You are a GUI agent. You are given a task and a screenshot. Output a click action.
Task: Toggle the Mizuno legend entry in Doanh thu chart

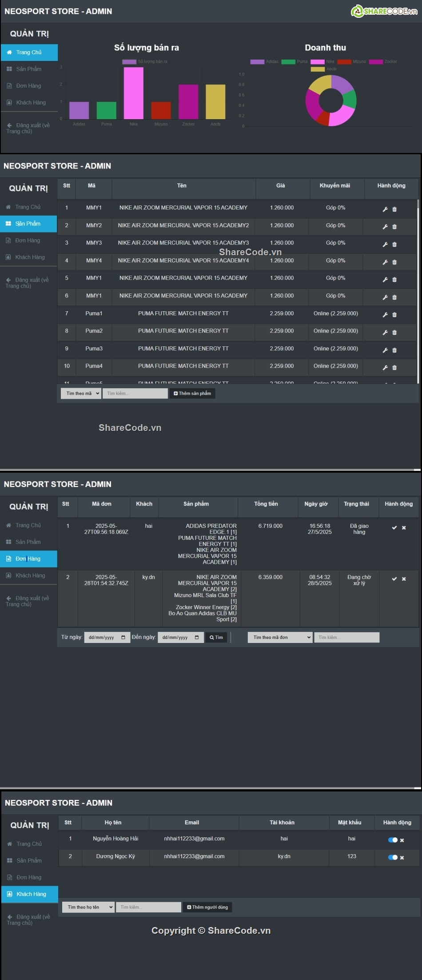pyautogui.click(x=352, y=62)
